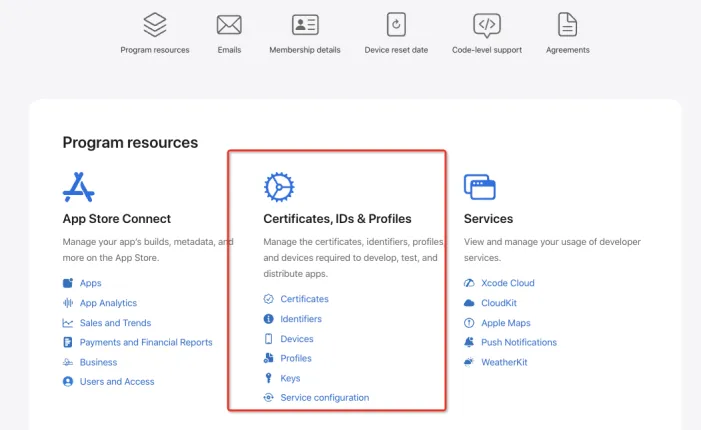
Task: Click the Identifiers info circle icon
Action: click(x=268, y=319)
